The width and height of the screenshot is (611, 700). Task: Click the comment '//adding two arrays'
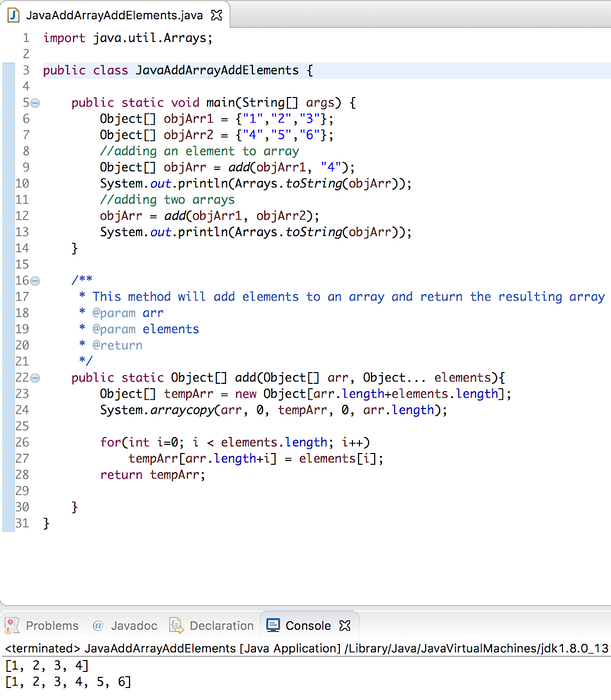click(167, 200)
